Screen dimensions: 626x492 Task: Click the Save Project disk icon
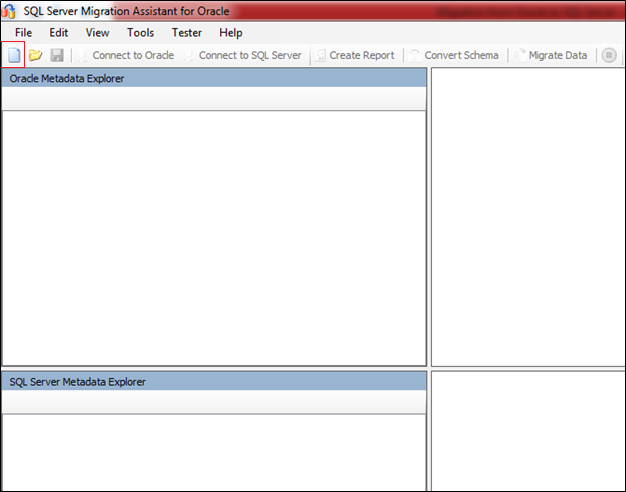pos(57,55)
